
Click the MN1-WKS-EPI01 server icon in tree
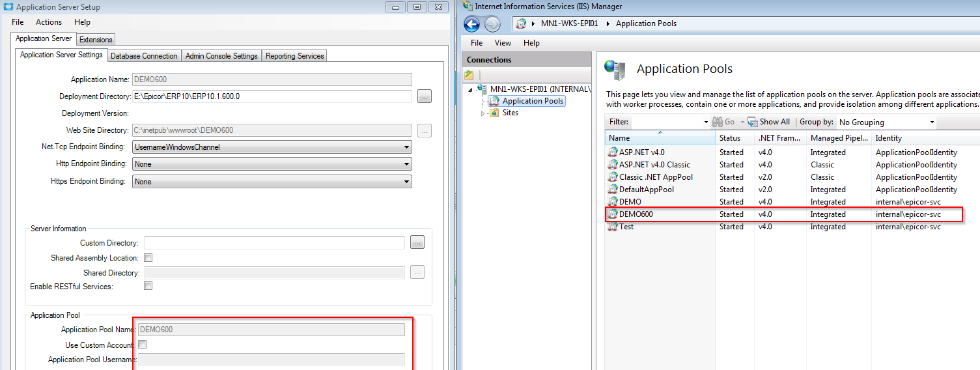click(x=483, y=89)
